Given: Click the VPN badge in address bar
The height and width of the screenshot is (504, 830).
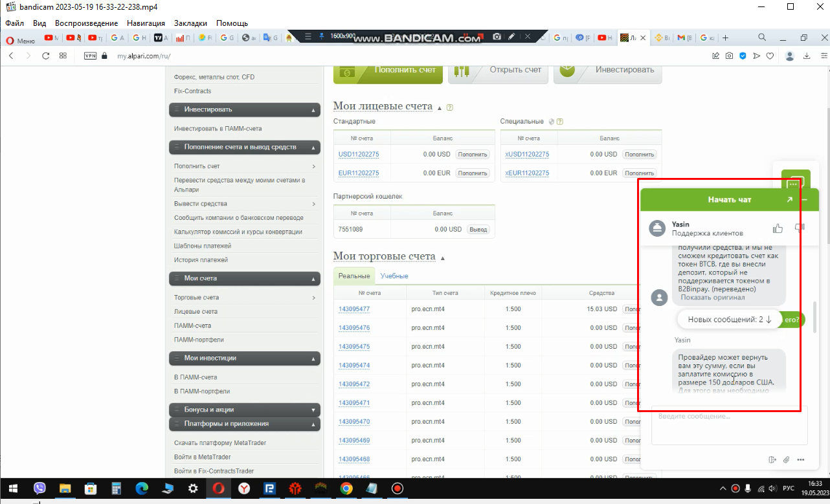Looking at the screenshot, I should pos(90,56).
